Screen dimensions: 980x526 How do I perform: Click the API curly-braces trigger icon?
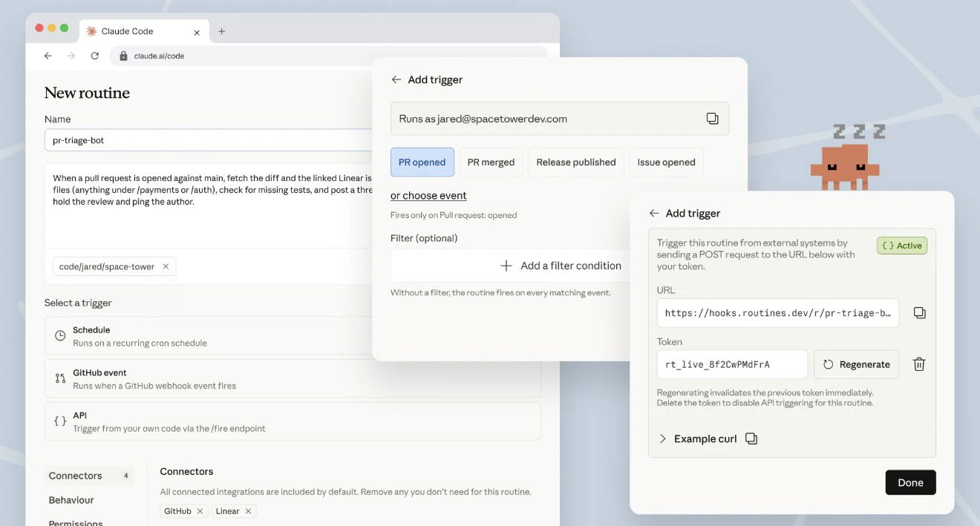point(59,421)
